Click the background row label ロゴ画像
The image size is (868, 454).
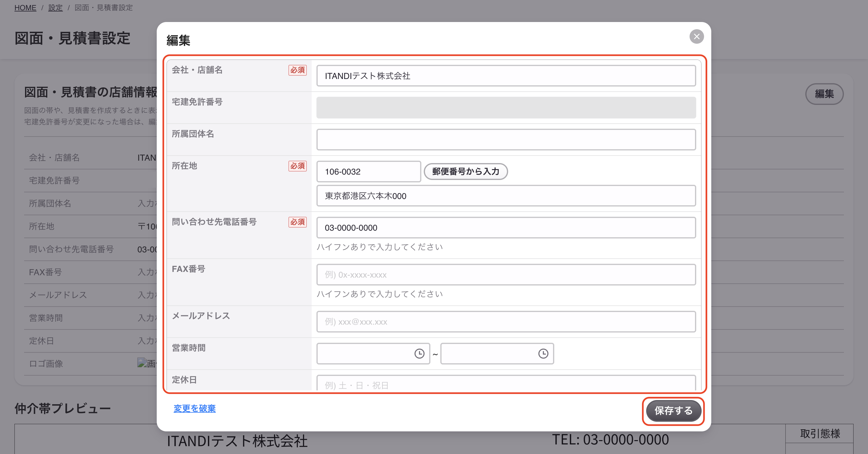pos(46,364)
